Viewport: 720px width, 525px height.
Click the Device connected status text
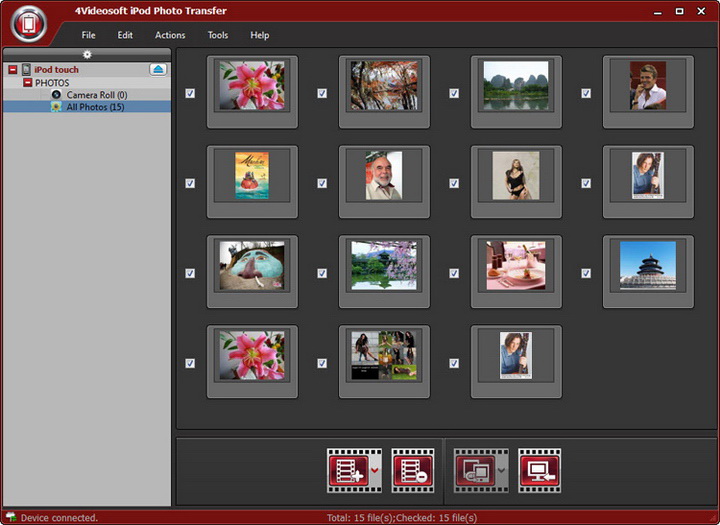tap(59, 518)
